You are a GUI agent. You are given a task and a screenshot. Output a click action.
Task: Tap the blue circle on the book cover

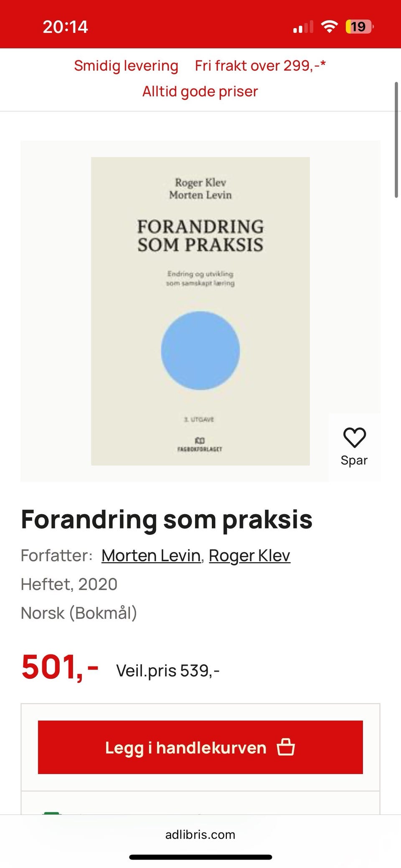200,350
